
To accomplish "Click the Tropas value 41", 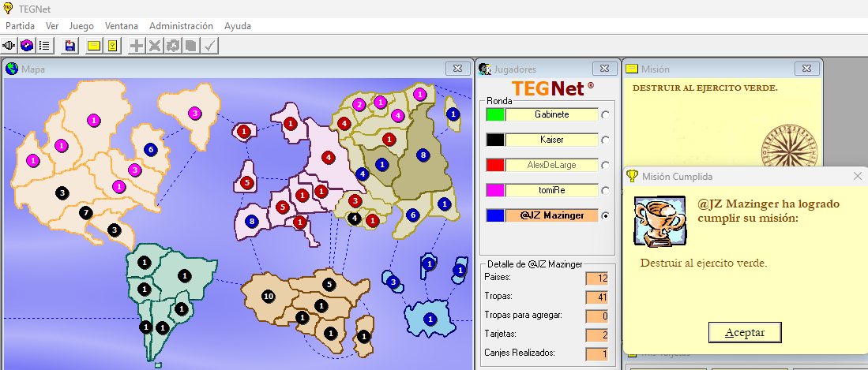I will coord(597,297).
